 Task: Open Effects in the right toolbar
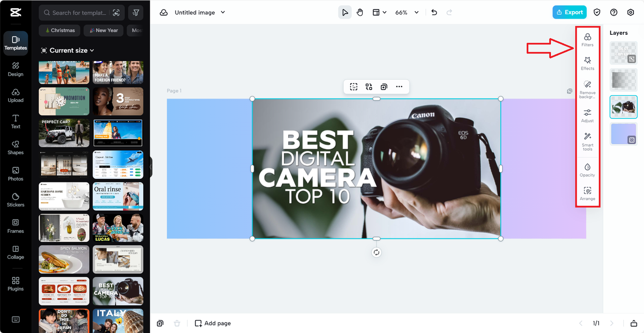pyautogui.click(x=587, y=63)
